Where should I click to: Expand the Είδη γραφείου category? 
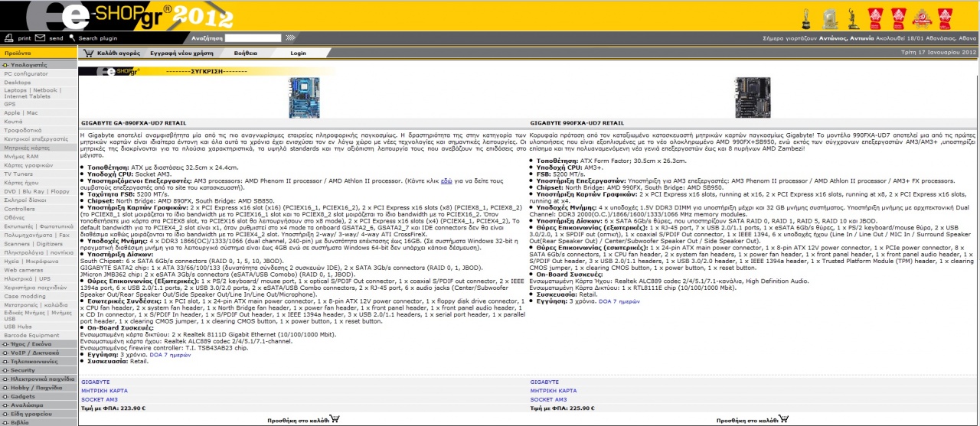click(38, 413)
